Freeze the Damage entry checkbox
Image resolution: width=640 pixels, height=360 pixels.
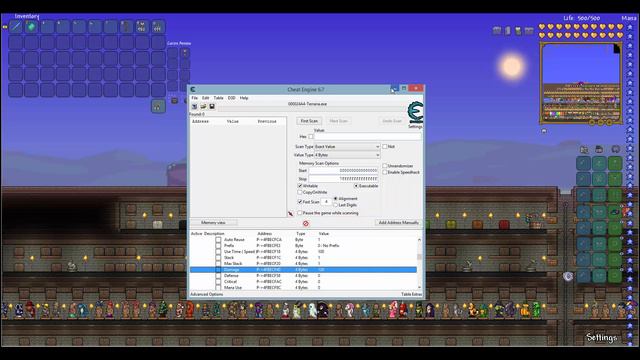click(218, 270)
